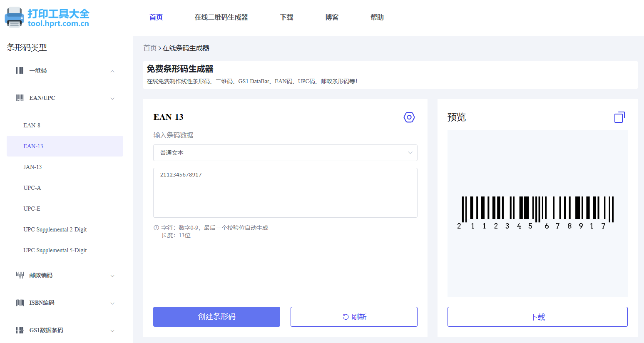The width and height of the screenshot is (644, 343).
Task: Click the 下载 button below the preview
Action: (x=537, y=317)
